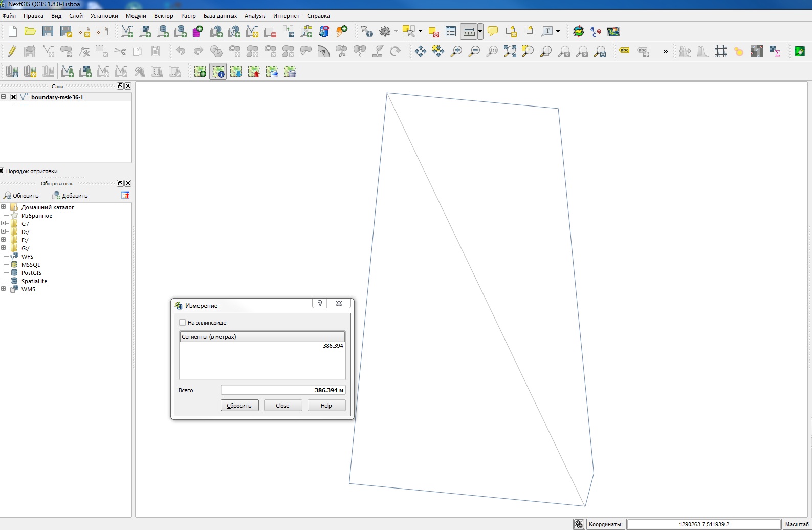Expand the C:/ drive in browser
812x530 pixels.
[4, 224]
